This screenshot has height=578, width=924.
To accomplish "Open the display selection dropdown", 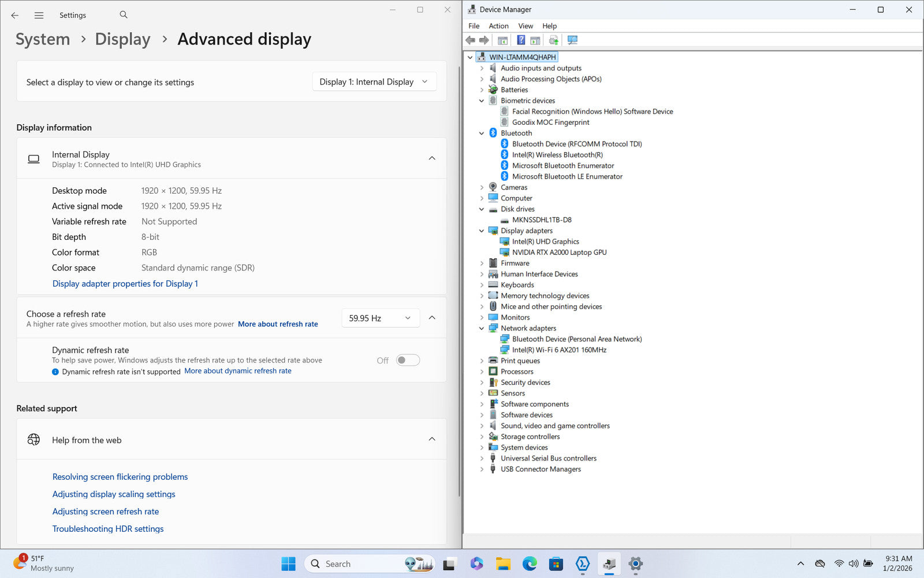I will point(374,82).
